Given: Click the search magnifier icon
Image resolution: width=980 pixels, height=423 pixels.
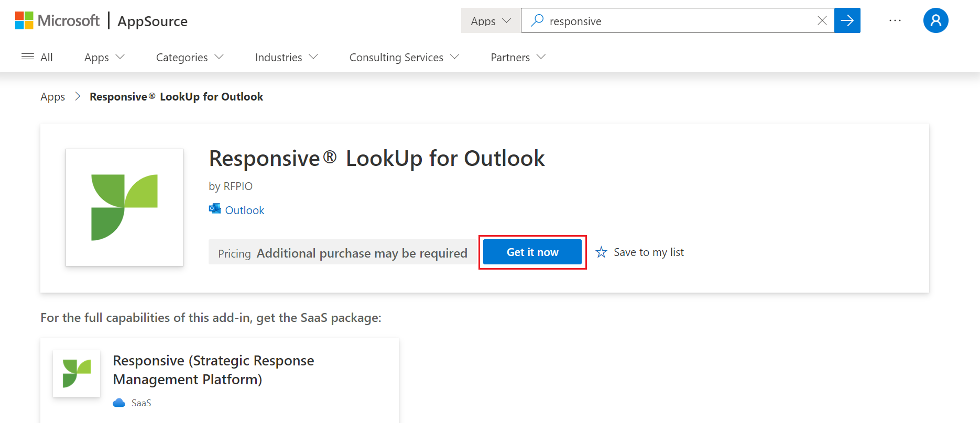Looking at the screenshot, I should point(537,20).
